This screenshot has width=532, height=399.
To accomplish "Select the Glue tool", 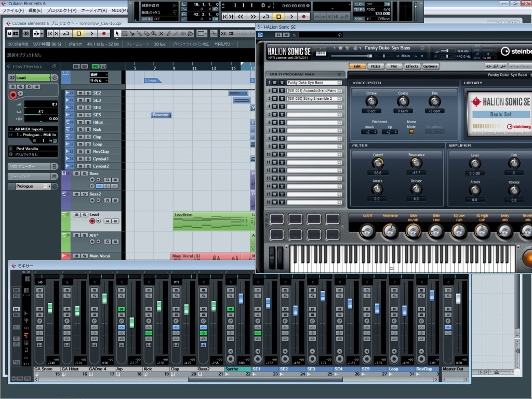I will coord(139,34).
